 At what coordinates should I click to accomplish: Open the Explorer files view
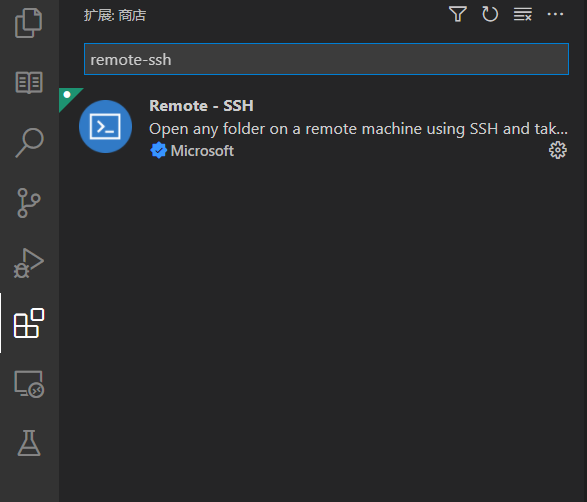29,23
